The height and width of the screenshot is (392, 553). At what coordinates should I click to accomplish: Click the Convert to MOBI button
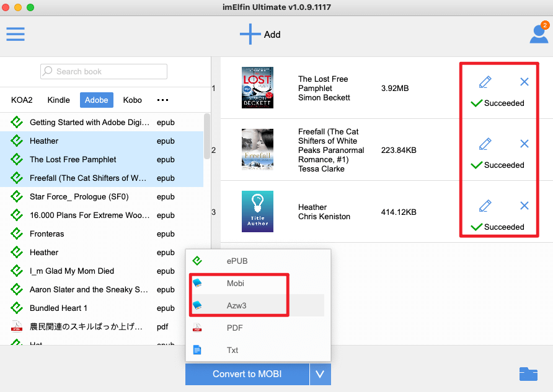pyautogui.click(x=247, y=374)
